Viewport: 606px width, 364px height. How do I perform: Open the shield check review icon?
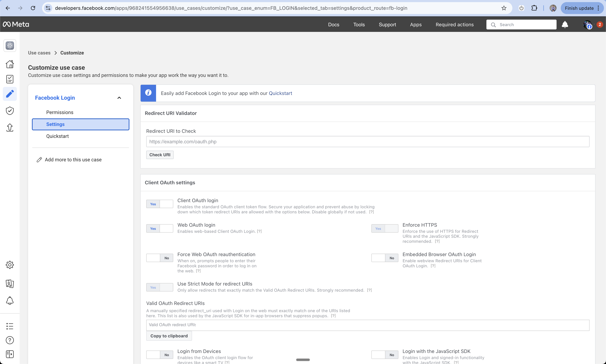(10, 111)
